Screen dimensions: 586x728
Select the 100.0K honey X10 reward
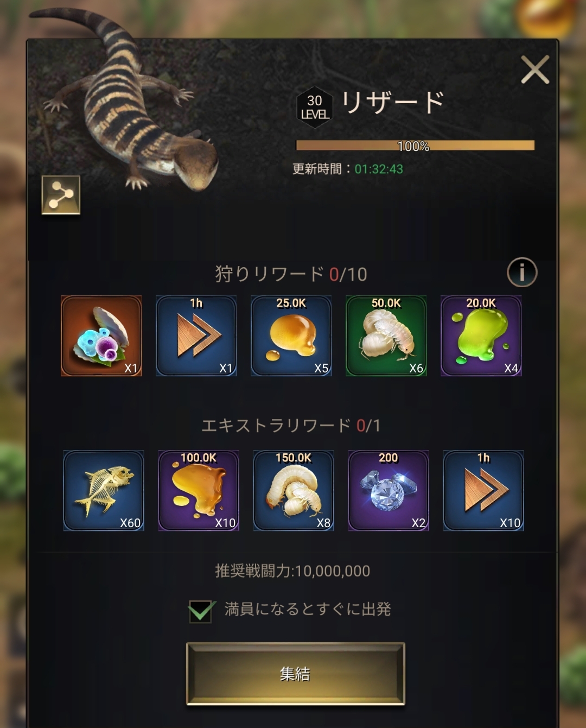(199, 491)
